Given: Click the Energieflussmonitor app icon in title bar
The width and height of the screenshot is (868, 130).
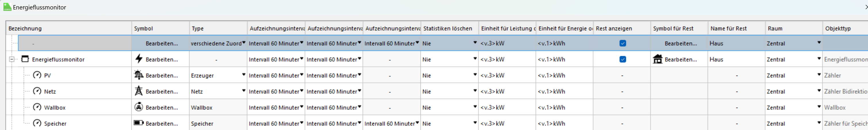Looking at the screenshot, I should [x=7, y=7].
